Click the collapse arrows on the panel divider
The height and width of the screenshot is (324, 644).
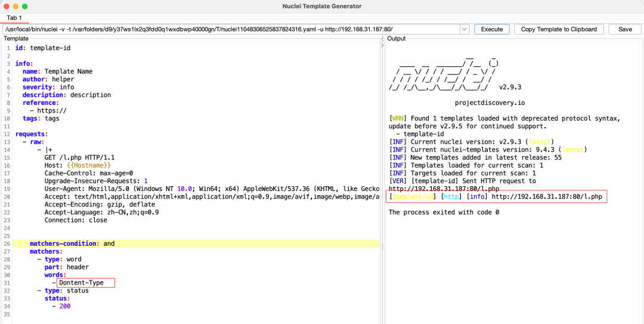pyautogui.click(x=382, y=42)
